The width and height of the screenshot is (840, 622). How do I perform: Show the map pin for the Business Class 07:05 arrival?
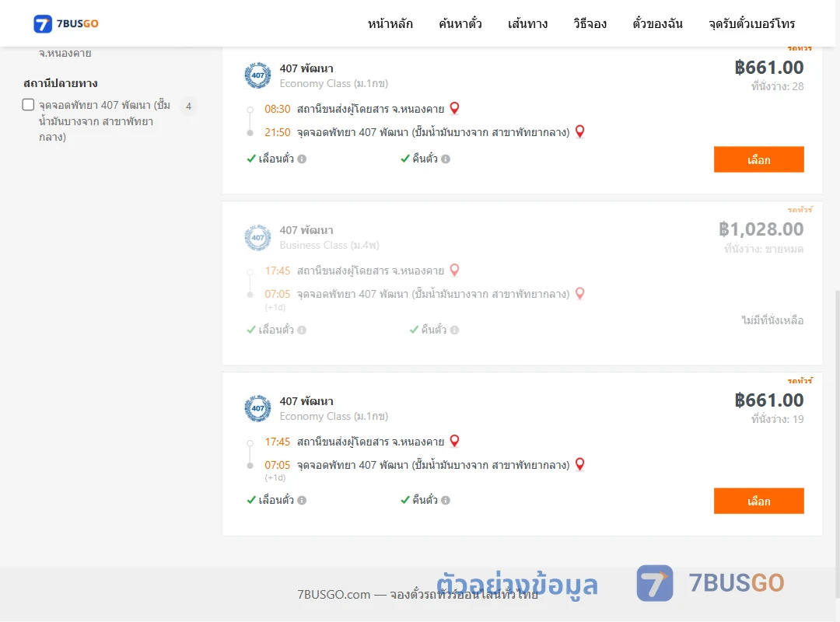pyautogui.click(x=579, y=293)
